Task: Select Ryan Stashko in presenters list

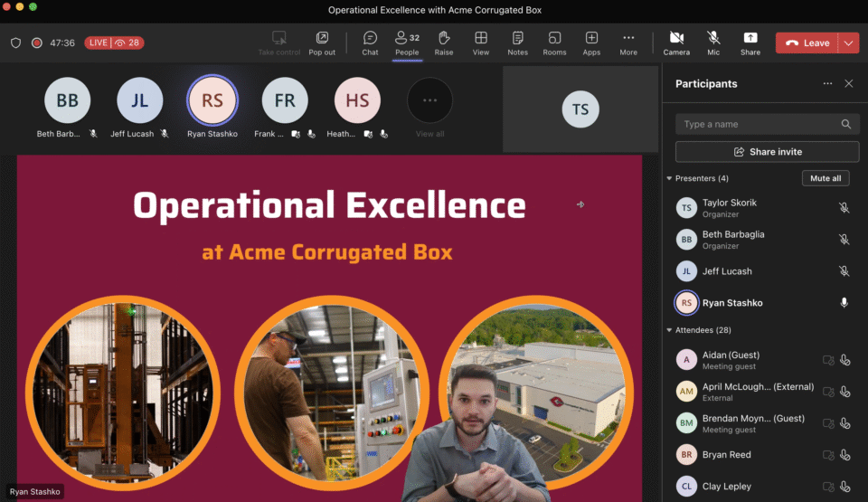Action: pyautogui.click(x=765, y=302)
